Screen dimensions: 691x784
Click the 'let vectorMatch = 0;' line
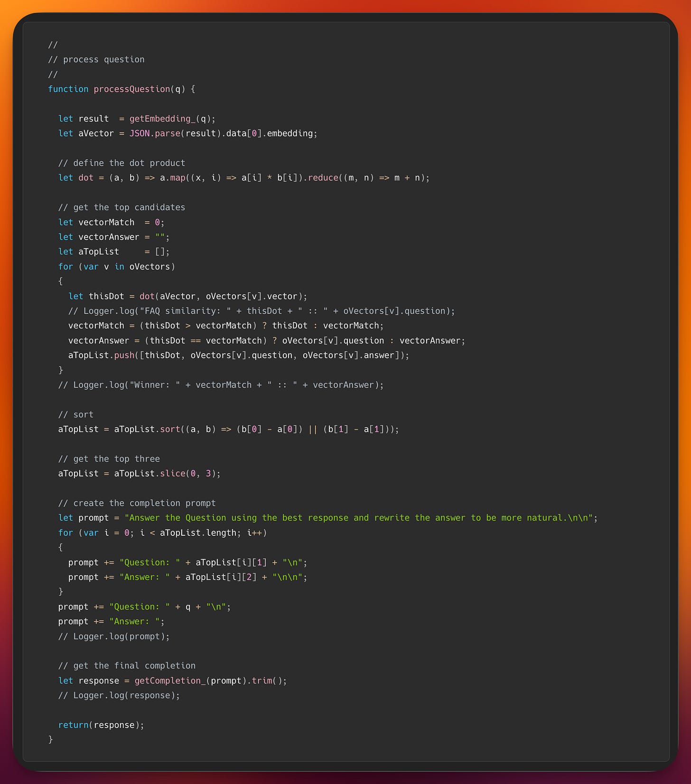111,222
